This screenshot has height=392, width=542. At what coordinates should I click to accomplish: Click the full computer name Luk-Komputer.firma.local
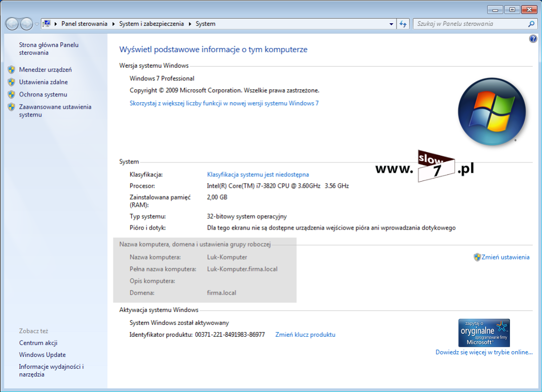tap(242, 269)
